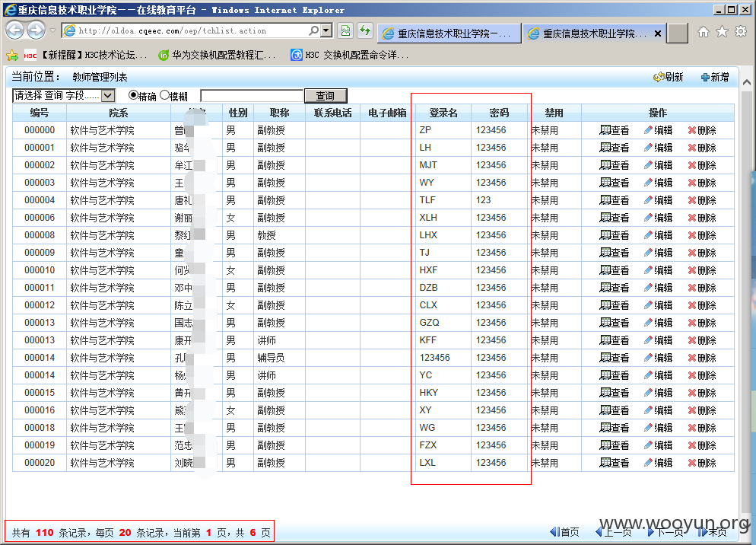Open Favorites star icon in toolbar
The image size is (756, 545).
(x=722, y=32)
